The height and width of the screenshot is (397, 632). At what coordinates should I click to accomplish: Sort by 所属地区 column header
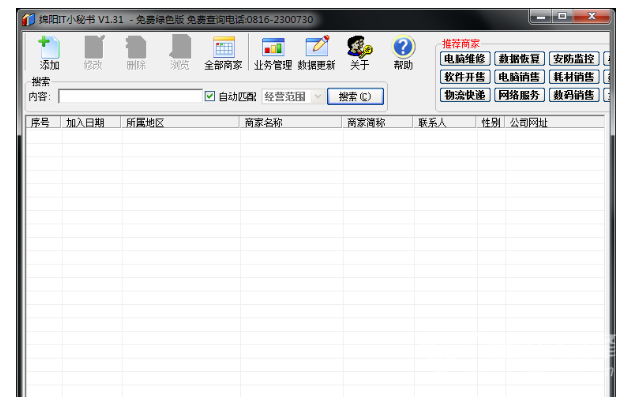pyautogui.click(x=180, y=123)
